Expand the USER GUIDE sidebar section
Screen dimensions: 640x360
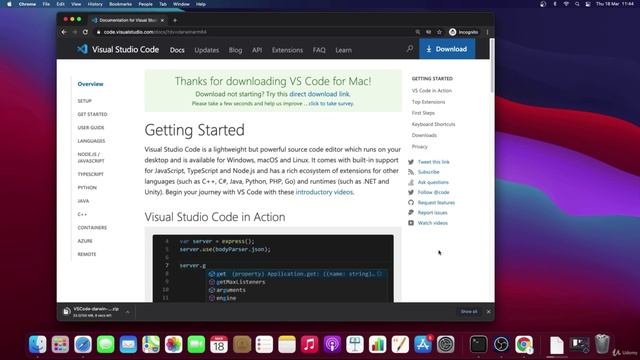[91, 127]
